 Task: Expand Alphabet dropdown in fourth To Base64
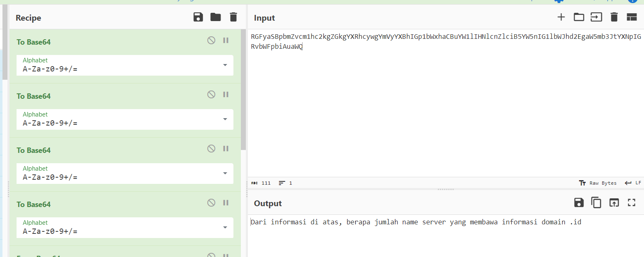point(225,228)
